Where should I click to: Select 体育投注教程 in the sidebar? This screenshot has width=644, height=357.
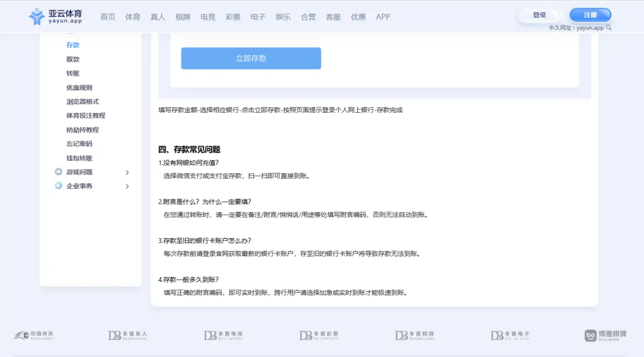coord(86,116)
